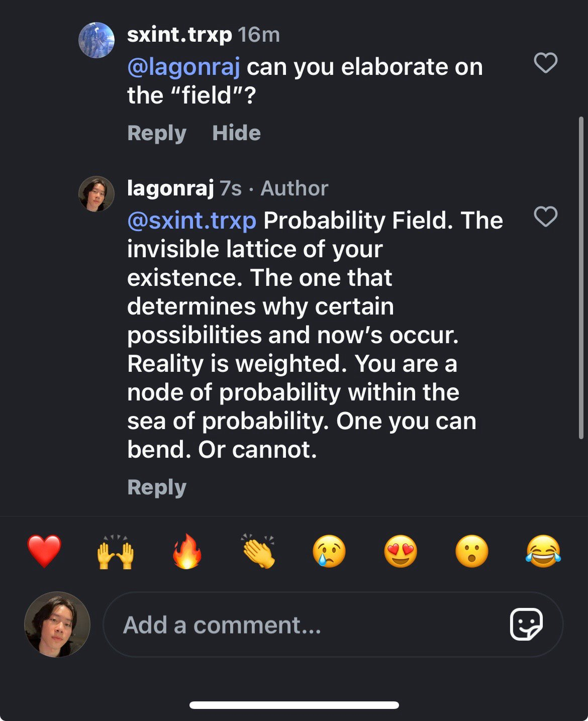Open lagonraj's avatar beside the reply
The height and width of the screenshot is (721, 588).
[96, 194]
